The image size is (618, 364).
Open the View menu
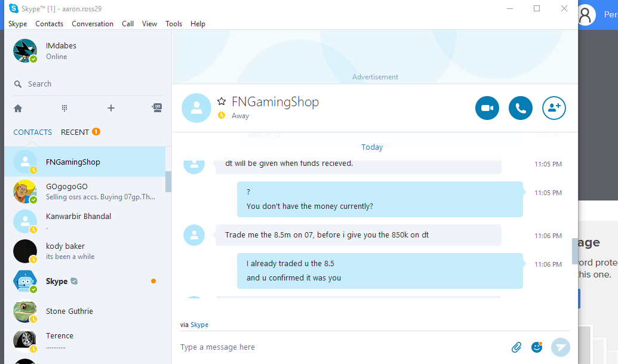pos(149,24)
